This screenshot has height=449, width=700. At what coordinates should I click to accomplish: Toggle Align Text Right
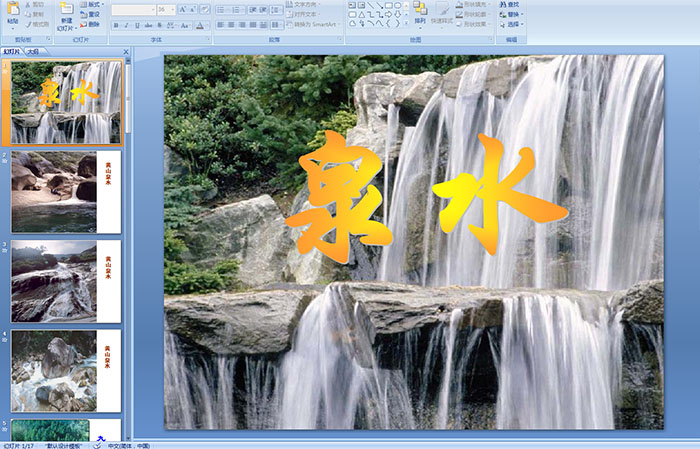242,25
